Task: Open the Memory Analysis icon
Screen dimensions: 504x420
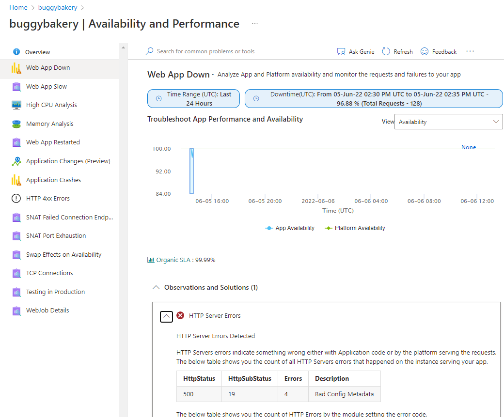Action: [x=16, y=124]
